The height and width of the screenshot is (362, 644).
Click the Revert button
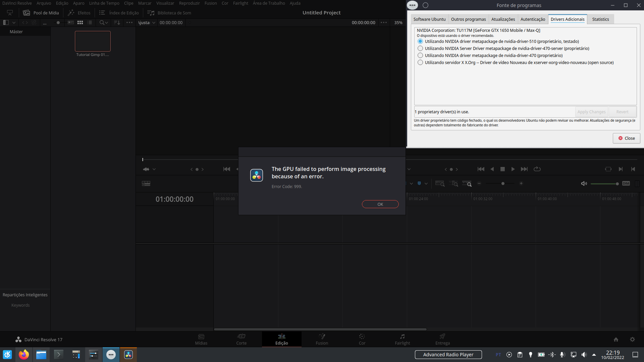[x=622, y=112]
